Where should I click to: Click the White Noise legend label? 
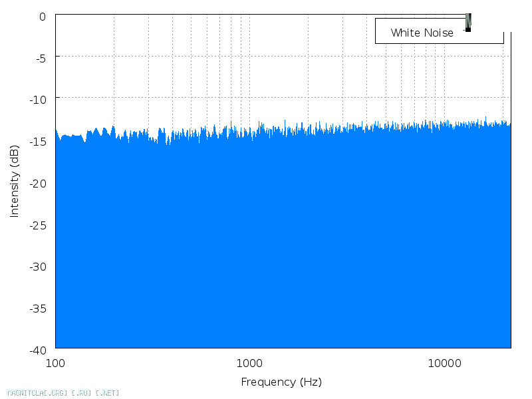(422, 33)
